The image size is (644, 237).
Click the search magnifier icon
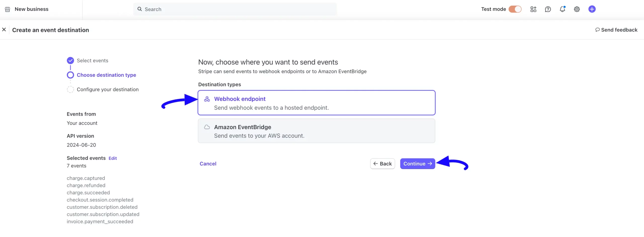click(140, 9)
